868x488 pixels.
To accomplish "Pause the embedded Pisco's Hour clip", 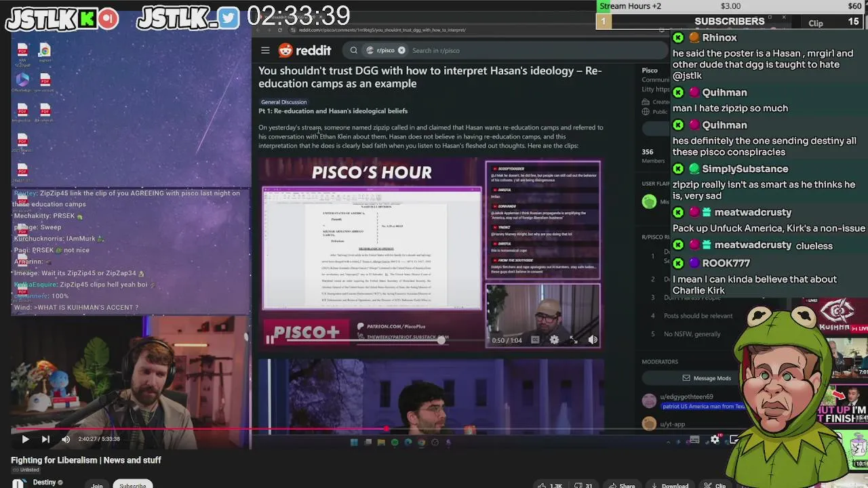I will coord(270,340).
